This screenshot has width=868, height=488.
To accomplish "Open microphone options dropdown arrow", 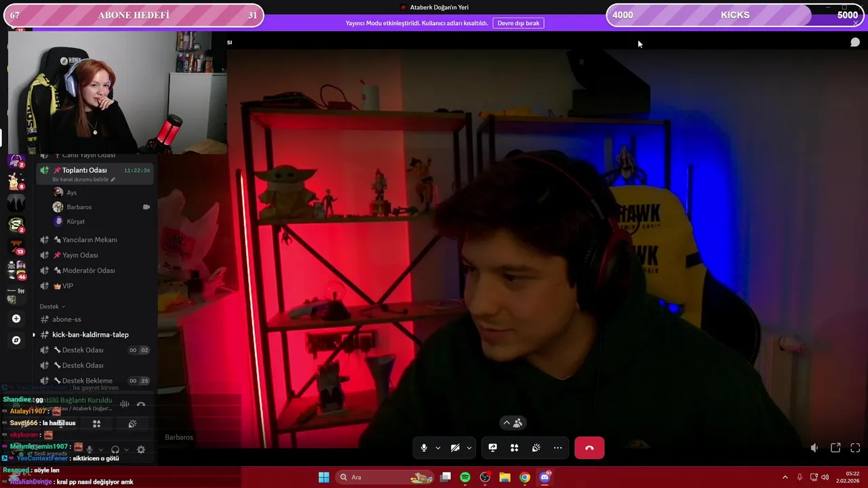I will coord(438,448).
